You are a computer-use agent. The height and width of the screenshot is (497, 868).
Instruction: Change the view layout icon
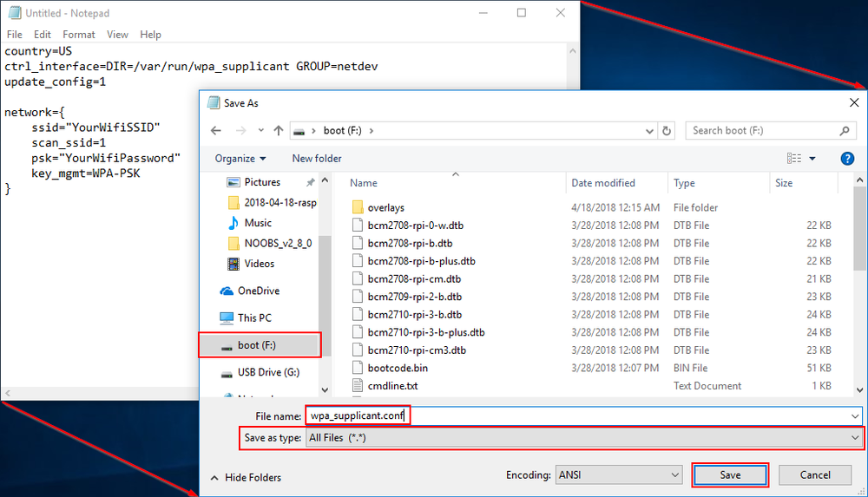(x=794, y=158)
